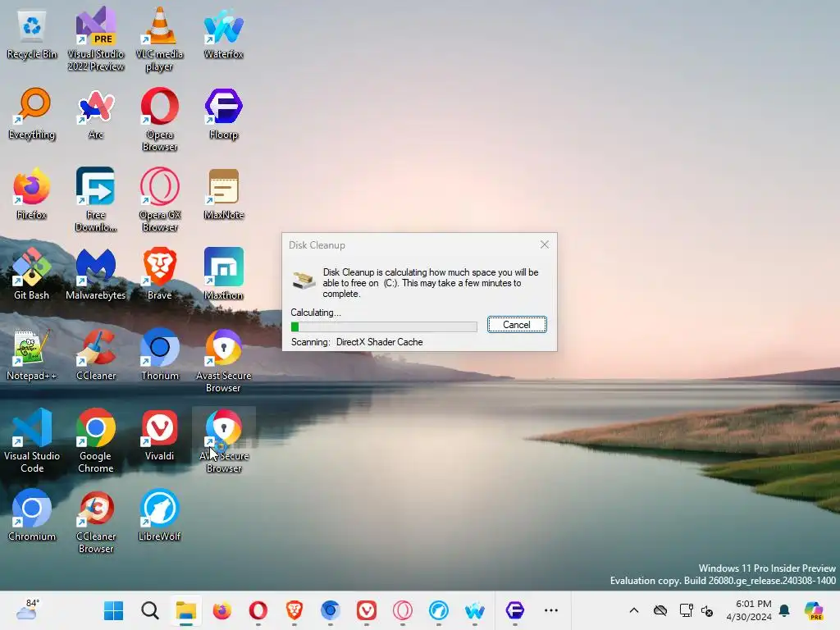Select the Chromium desktop shortcut
This screenshot has height=630, width=840.
click(x=32, y=517)
